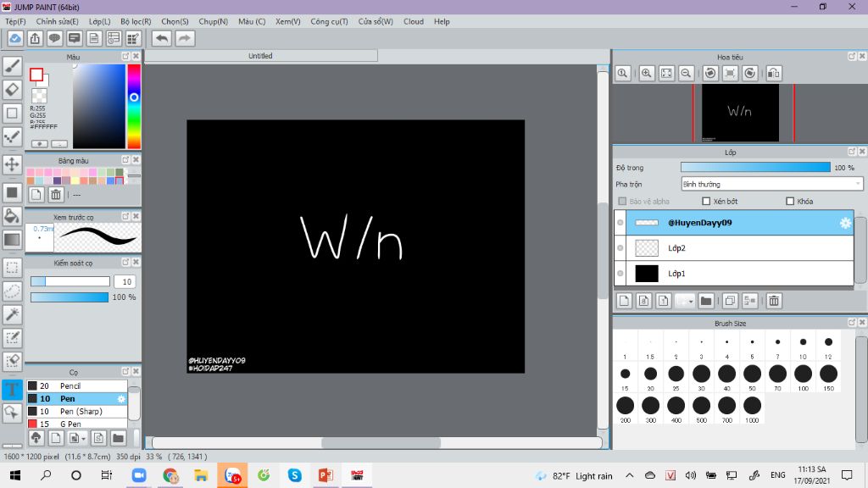The height and width of the screenshot is (488, 868).
Task: Open the Tệp(F) menu
Action: coord(15,21)
